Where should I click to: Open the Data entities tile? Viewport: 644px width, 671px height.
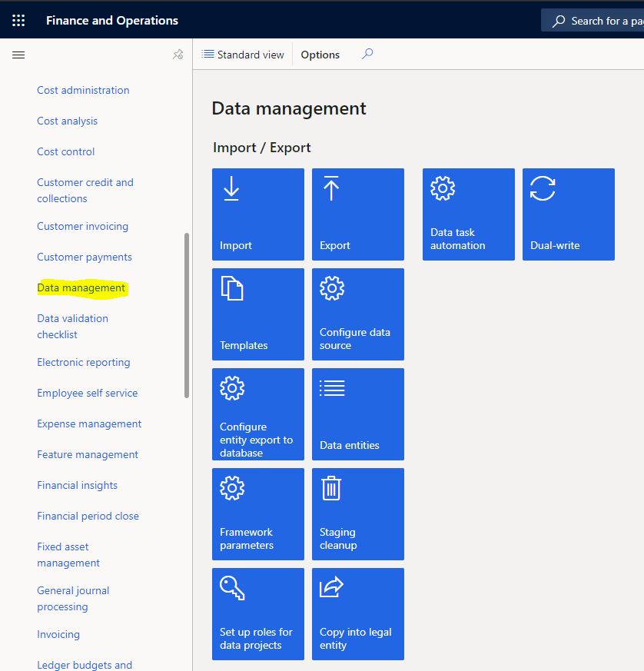[x=357, y=414]
